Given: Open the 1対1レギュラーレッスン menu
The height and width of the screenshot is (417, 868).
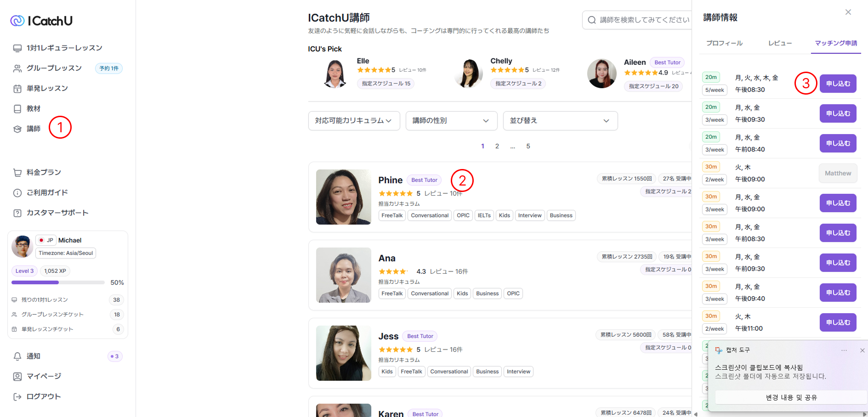Looking at the screenshot, I should (x=64, y=48).
